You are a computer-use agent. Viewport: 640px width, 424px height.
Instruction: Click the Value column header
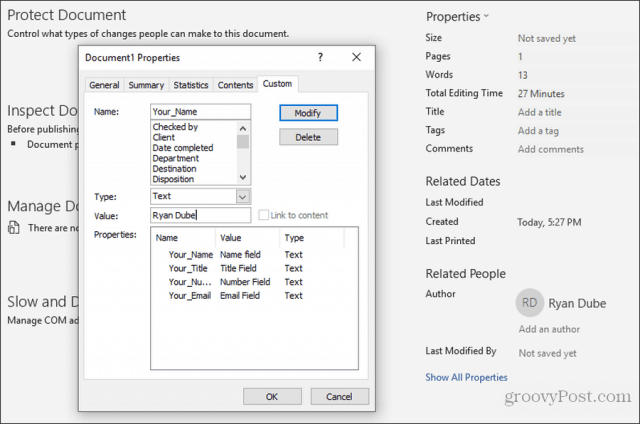click(x=248, y=238)
